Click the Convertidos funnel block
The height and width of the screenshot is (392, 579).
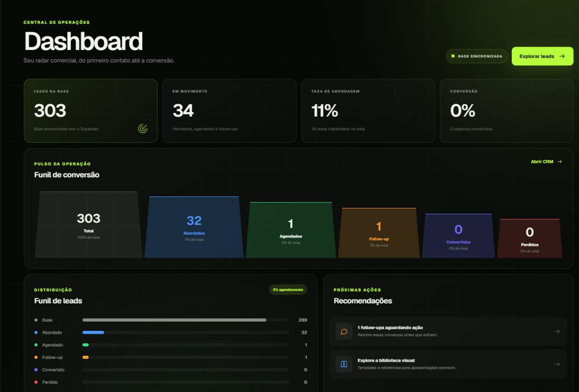click(x=459, y=236)
